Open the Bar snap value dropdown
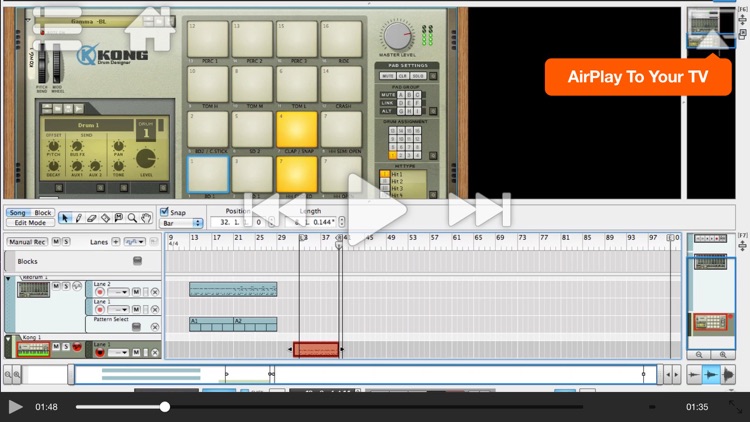This screenshot has height=422, width=750. [181, 223]
